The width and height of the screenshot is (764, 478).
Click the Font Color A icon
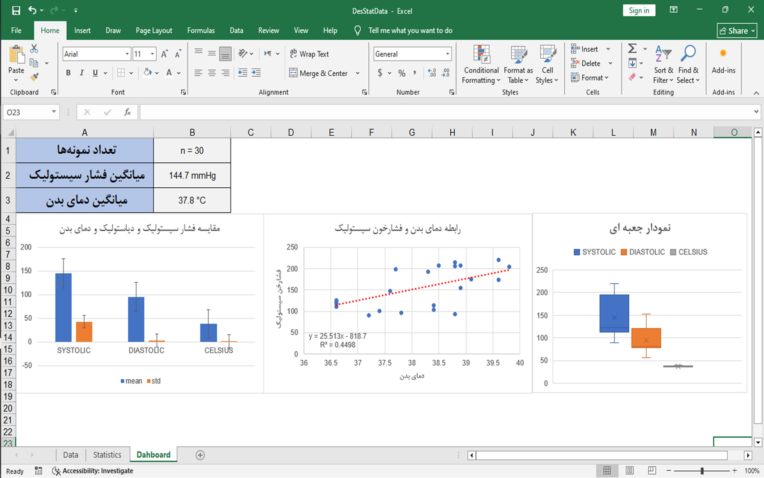[169, 73]
